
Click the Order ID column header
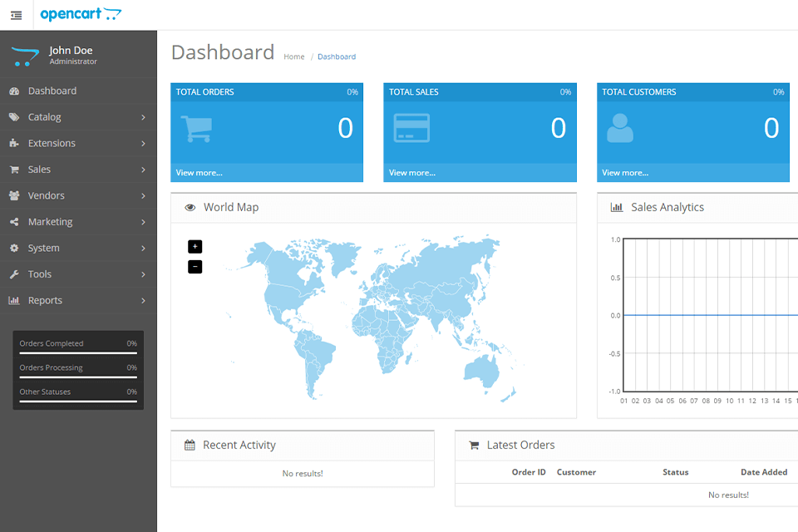pyautogui.click(x=529, y=472)
